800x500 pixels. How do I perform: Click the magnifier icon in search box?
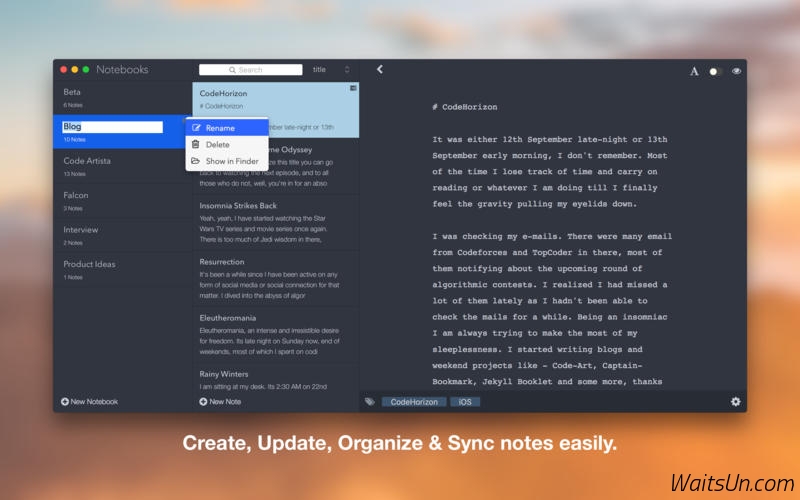[232, 70]
